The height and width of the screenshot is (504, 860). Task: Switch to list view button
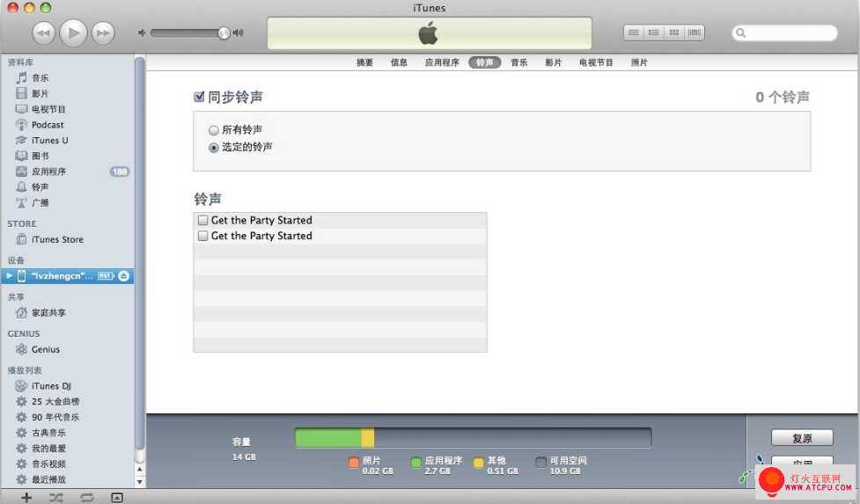pyautogui.click(x=634, y=33)
